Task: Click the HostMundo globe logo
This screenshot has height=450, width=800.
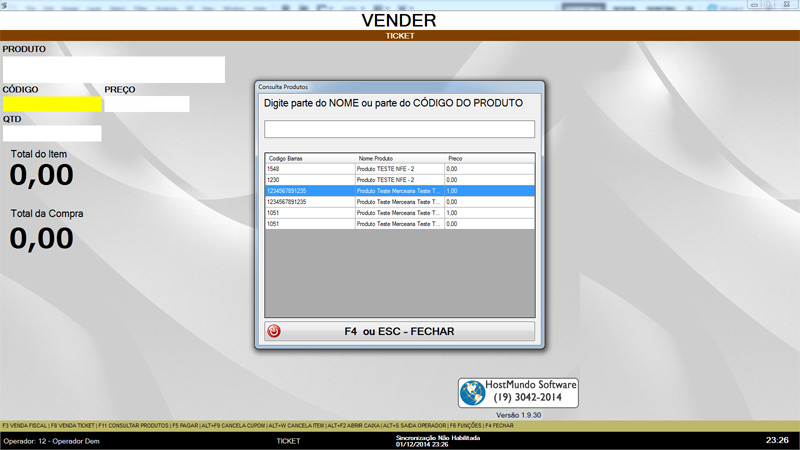Action: (473, 393)
